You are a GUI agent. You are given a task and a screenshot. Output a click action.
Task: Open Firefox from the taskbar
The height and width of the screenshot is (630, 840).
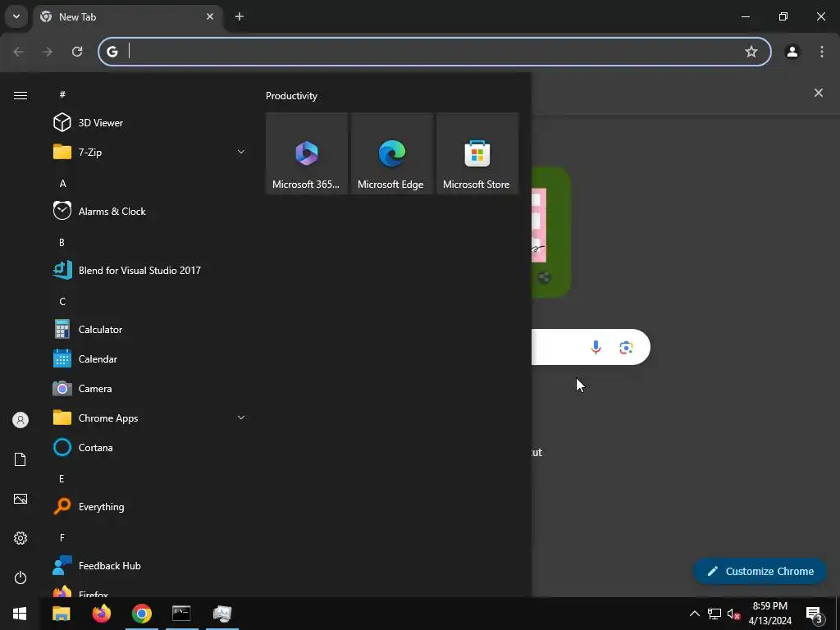[101, 614]
